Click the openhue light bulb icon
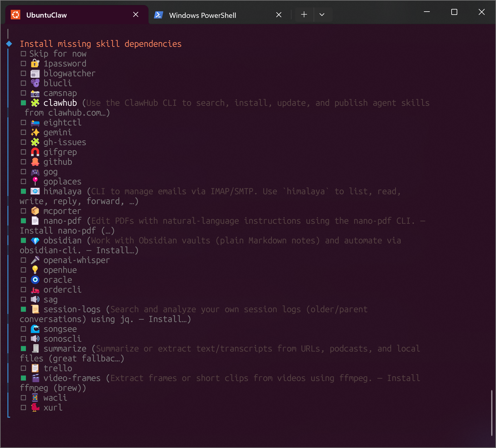The width and height of the screenshot is (496, 448). (x=35, y=270)
